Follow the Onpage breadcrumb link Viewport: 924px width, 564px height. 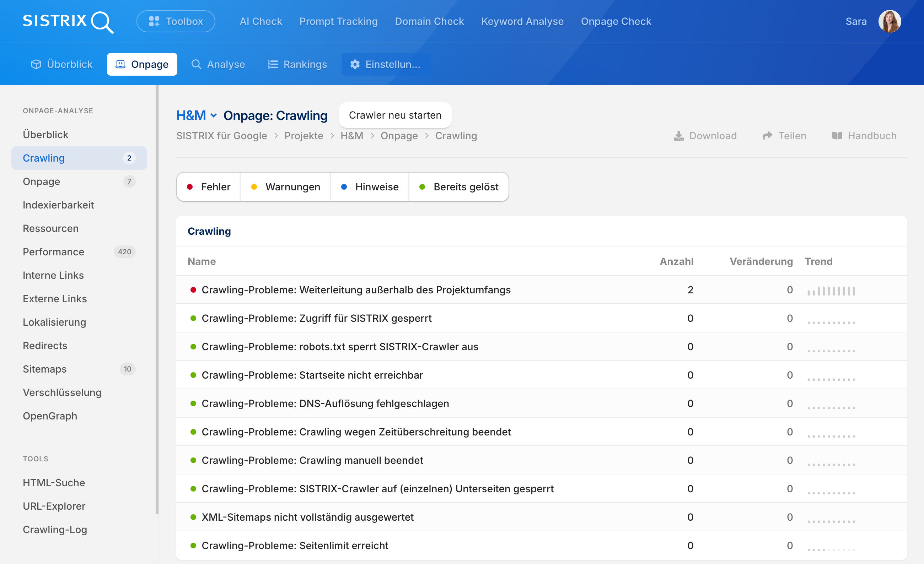[399, 136]
